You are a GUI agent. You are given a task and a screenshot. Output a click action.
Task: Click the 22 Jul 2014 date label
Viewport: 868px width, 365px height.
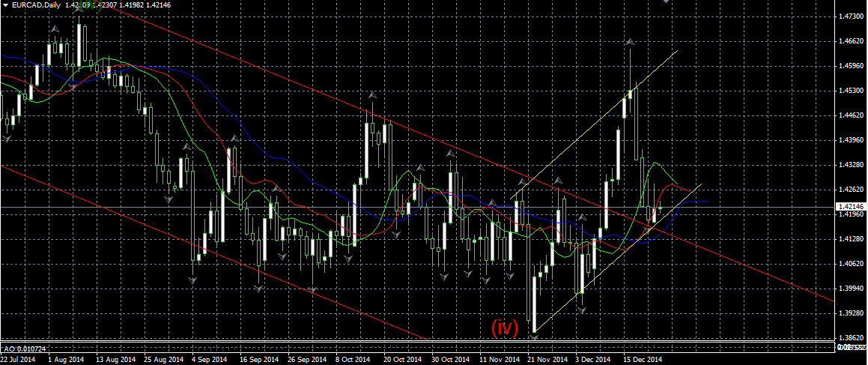click(x=18, y=360)
